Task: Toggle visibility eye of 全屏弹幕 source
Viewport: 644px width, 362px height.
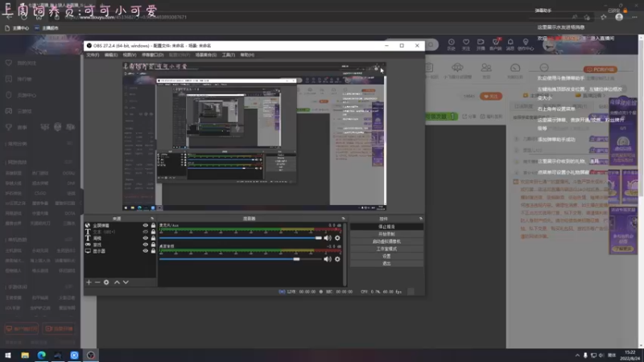Action: [146, 225]
